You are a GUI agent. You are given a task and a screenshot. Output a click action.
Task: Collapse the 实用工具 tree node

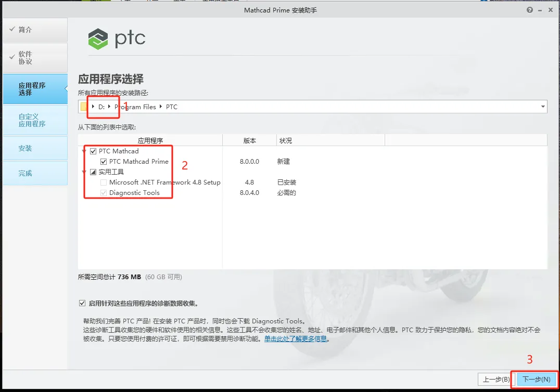84,172
